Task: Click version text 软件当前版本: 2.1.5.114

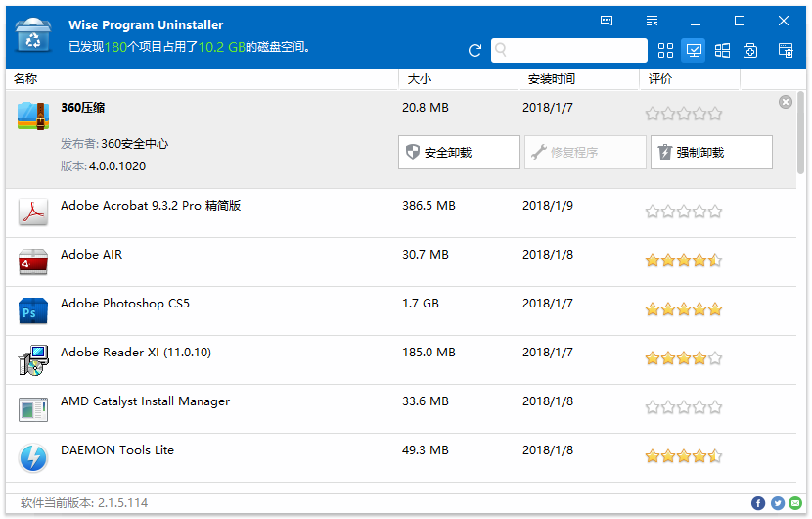Action: coord(84,503)
